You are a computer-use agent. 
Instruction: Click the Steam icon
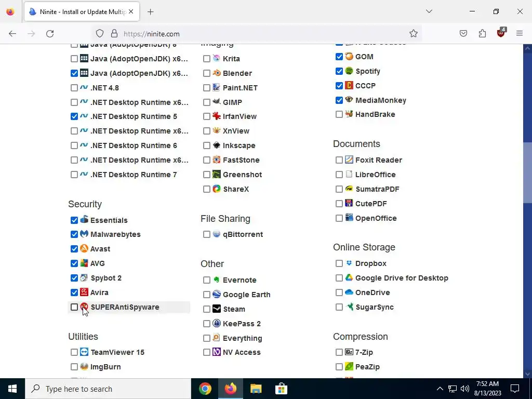point(217,309)
